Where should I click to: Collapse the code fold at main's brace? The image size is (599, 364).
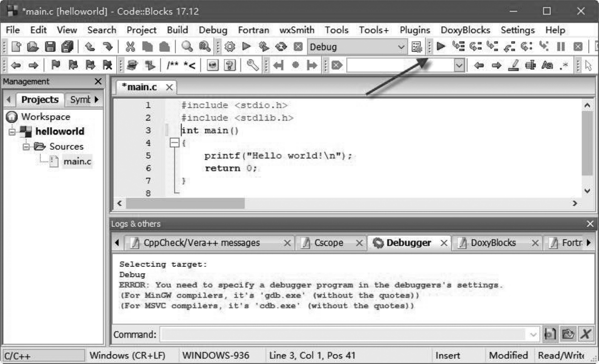(x=174, y=143)
